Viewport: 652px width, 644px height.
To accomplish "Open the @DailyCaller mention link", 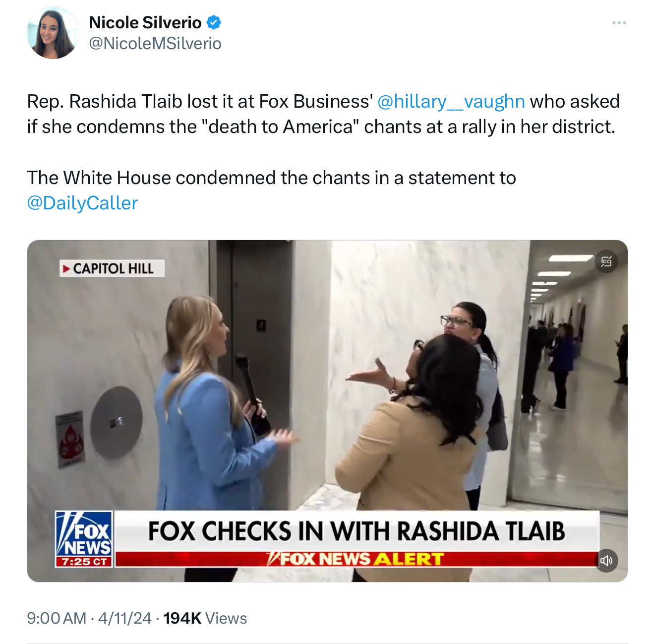I will pos(82,203).
